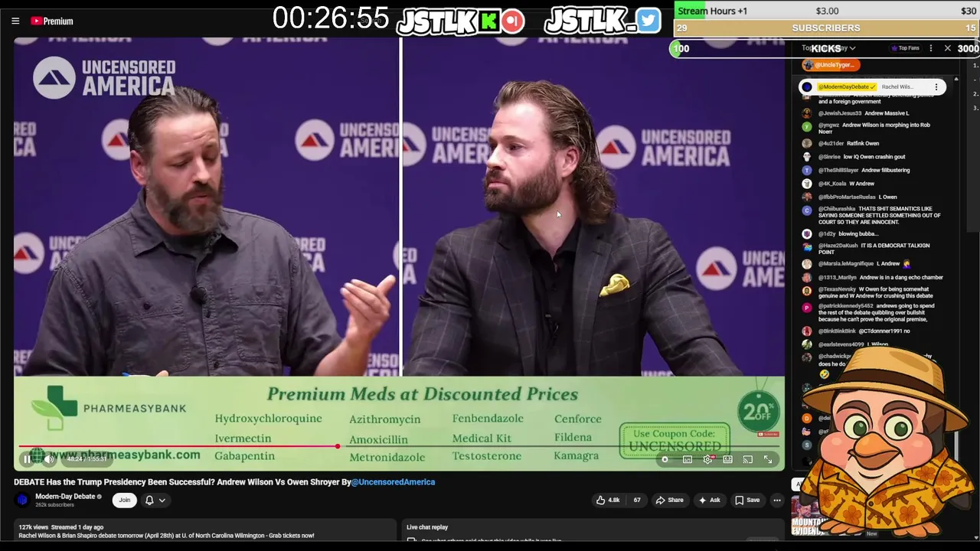This screenshot has height=551, width=980.
Task: Expand the notification bell dropdown
Action: (155, 500)
